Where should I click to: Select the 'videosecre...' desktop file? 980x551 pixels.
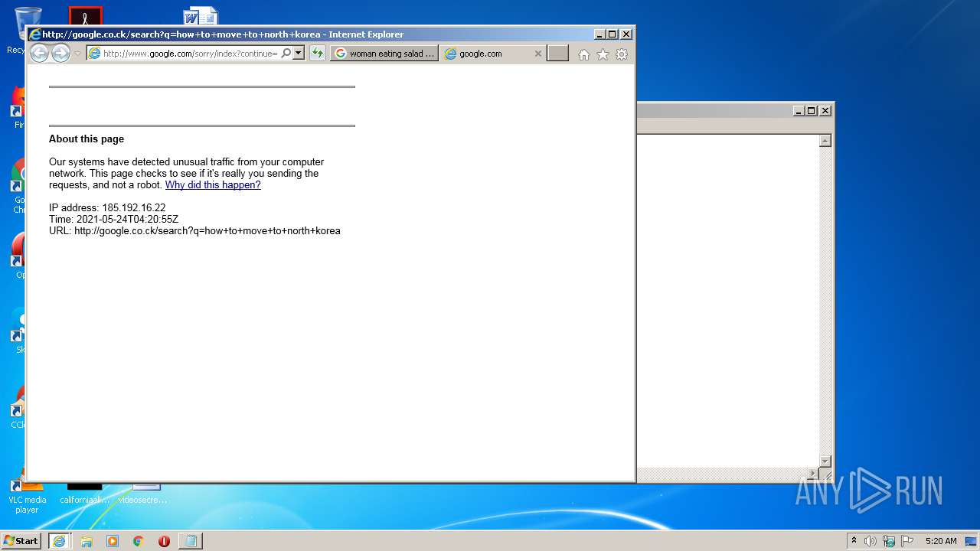(x=144, y=494)
